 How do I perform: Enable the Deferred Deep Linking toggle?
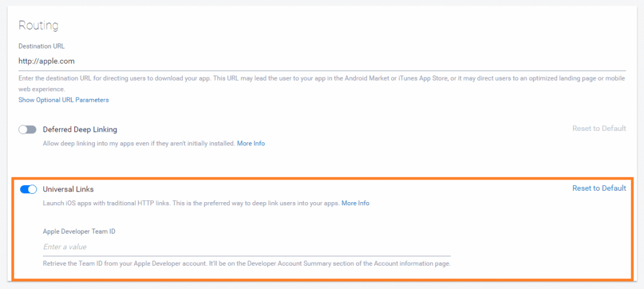point(28,129)
